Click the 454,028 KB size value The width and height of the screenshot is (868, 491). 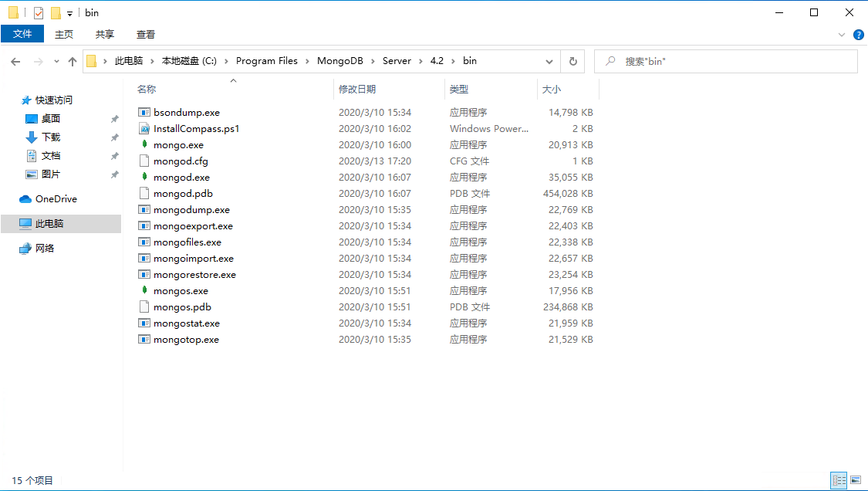tap(568, 194)
